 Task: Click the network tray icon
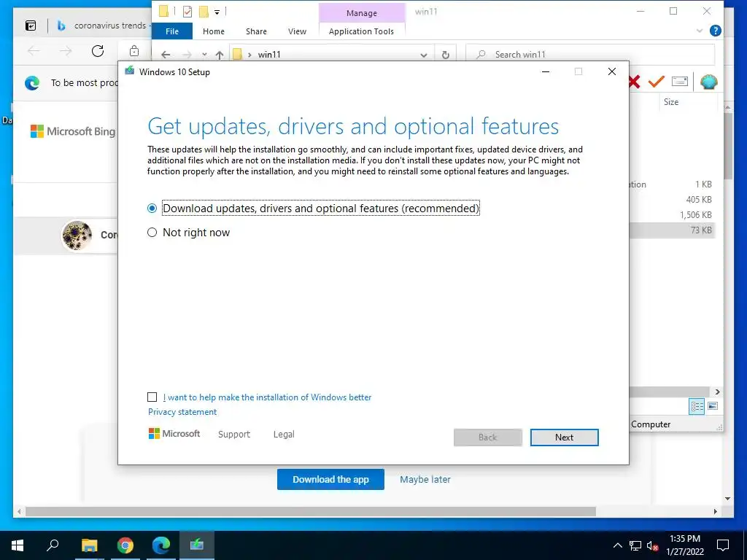(635, 545)
